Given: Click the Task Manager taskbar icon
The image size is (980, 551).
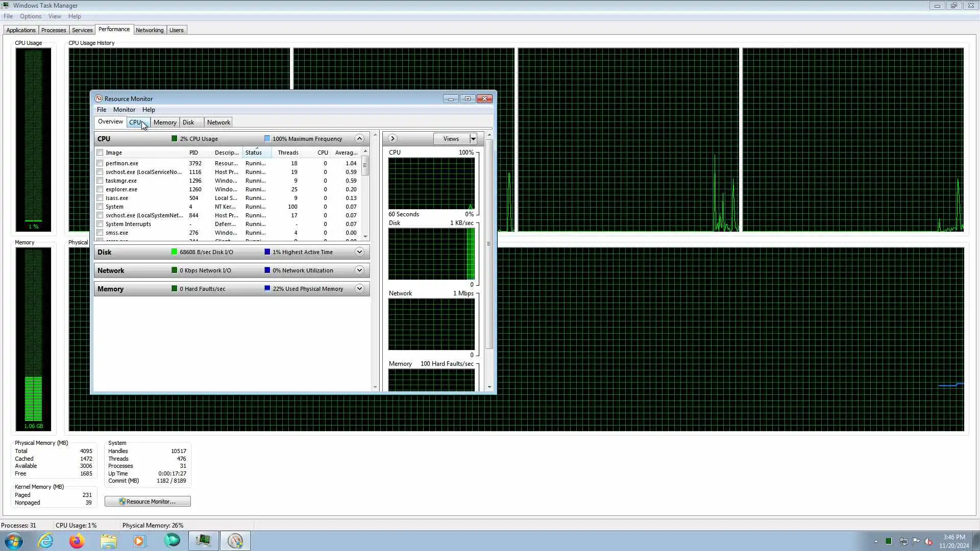Looking at the screenshot, I should coord(204,541).
